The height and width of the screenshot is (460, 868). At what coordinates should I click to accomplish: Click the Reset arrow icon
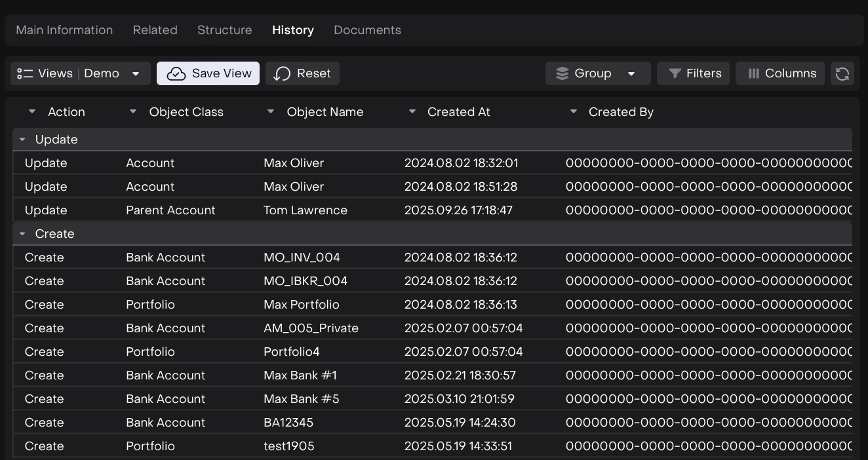(x=282, y=73)
